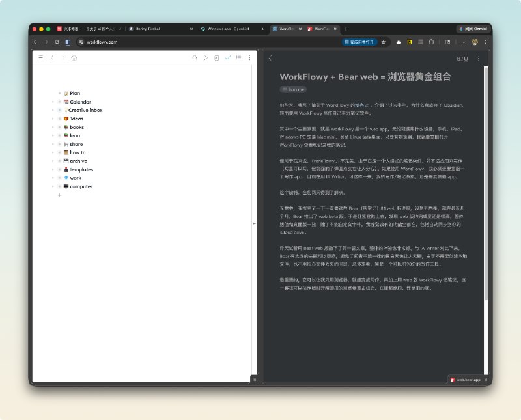Click the play triangle icon in WorkFlowy toolbar
This screenshot has width=521, height=420.
(x=206, y=57)
